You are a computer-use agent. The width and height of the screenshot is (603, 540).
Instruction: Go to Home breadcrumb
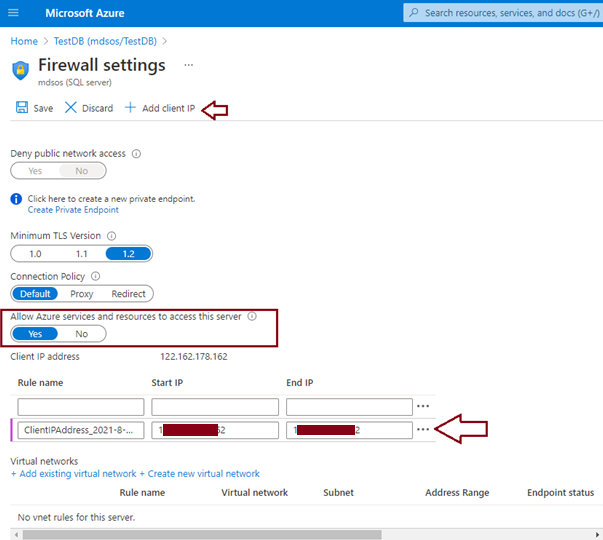[x=24, y=41]
